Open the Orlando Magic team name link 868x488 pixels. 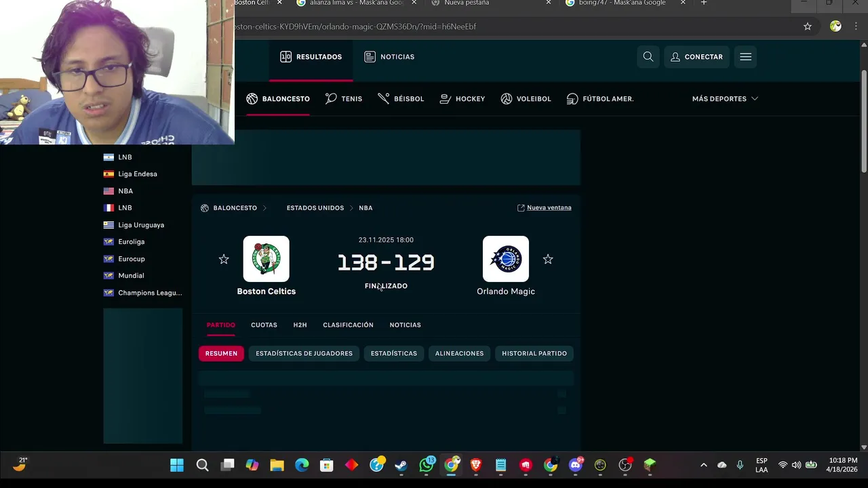click(506, 291)
